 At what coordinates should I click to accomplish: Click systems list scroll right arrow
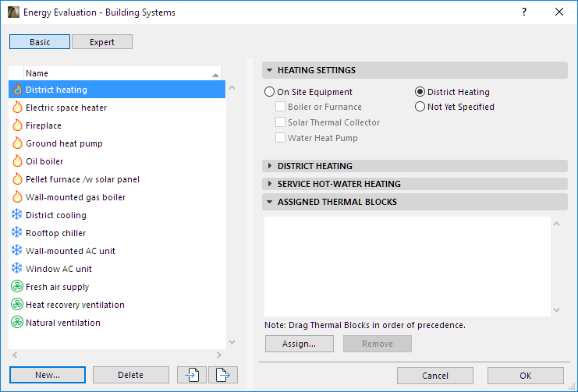point(219,355)
